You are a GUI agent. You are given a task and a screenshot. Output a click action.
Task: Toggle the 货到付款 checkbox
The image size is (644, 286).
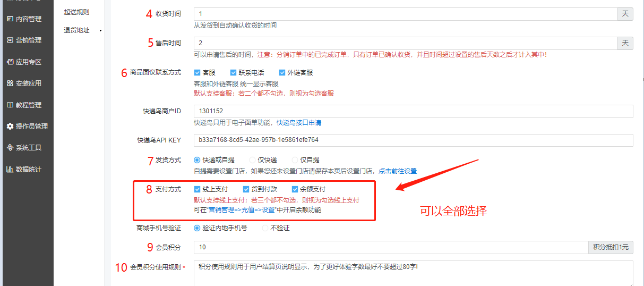[246, 189]
